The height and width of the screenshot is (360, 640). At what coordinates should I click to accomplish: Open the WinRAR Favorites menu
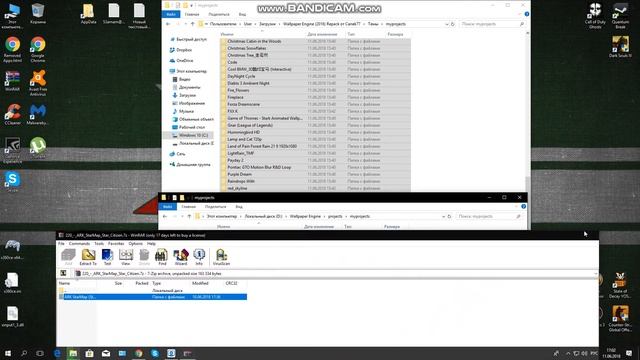pyautogui.click(x=116, y=244)
